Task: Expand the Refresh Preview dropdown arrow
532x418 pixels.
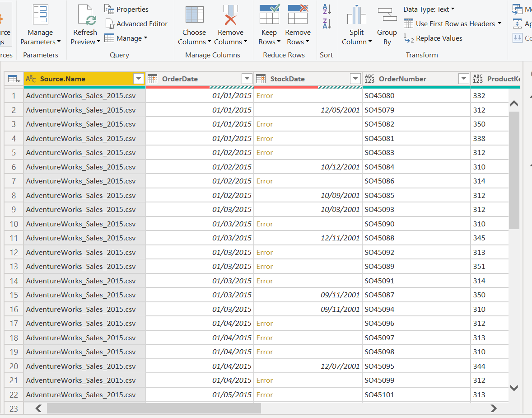Action: 99,42
